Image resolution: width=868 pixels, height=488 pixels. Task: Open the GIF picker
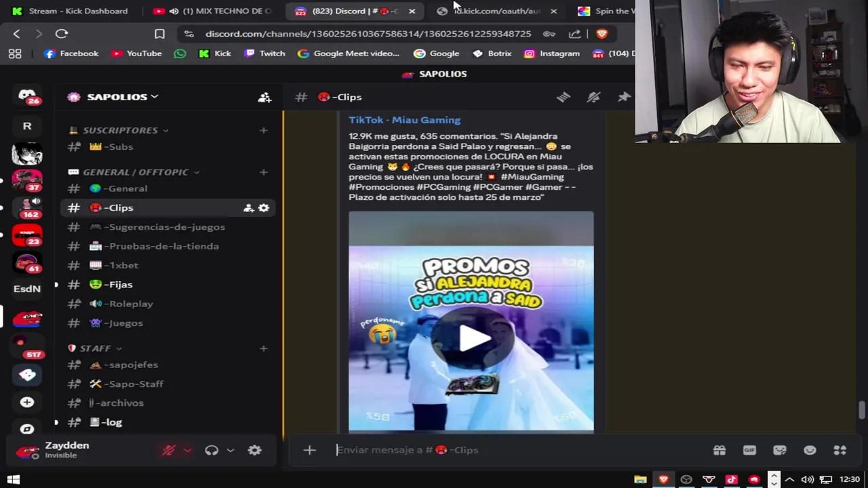click(x=749, y=450)
